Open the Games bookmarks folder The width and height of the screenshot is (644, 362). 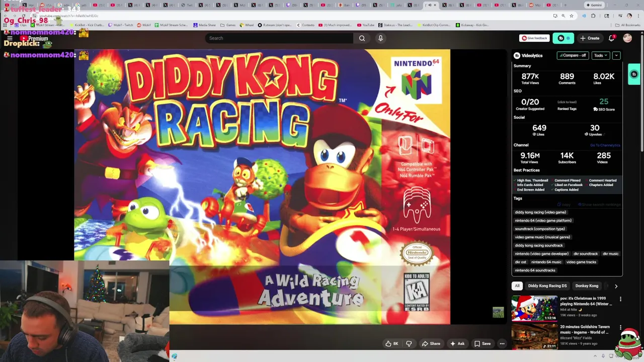pos(228,25)
